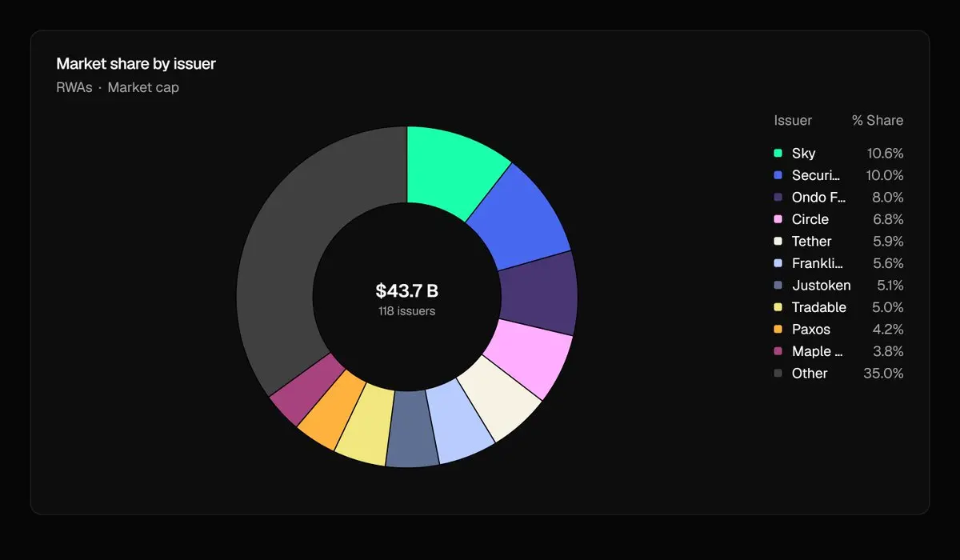Click the Other gray legend swatch
This screenshot has width=960, height=560.
[778, 374]
